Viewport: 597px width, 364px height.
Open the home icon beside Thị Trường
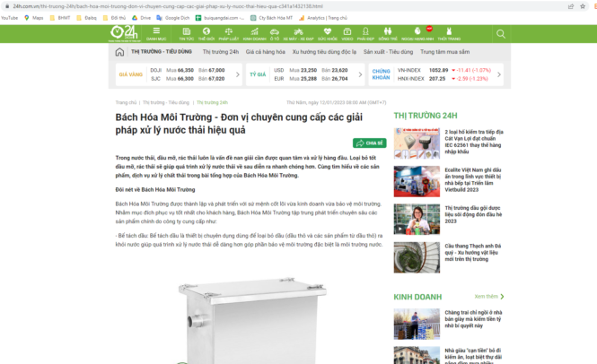coord(122,52)
